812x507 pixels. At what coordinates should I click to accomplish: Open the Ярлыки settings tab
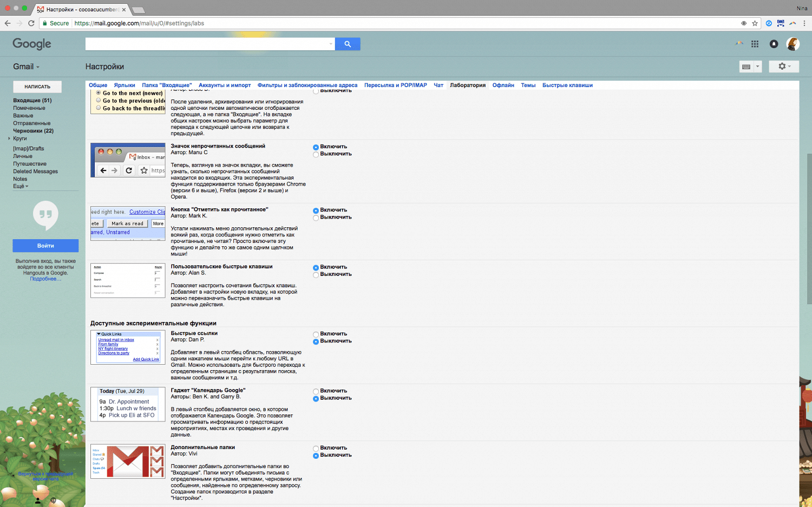(125, 85)
